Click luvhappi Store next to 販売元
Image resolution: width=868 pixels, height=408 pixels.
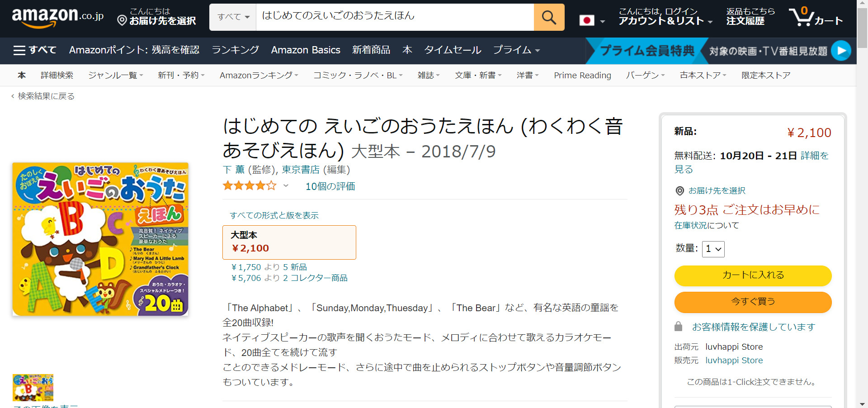(x=734, y=361)
